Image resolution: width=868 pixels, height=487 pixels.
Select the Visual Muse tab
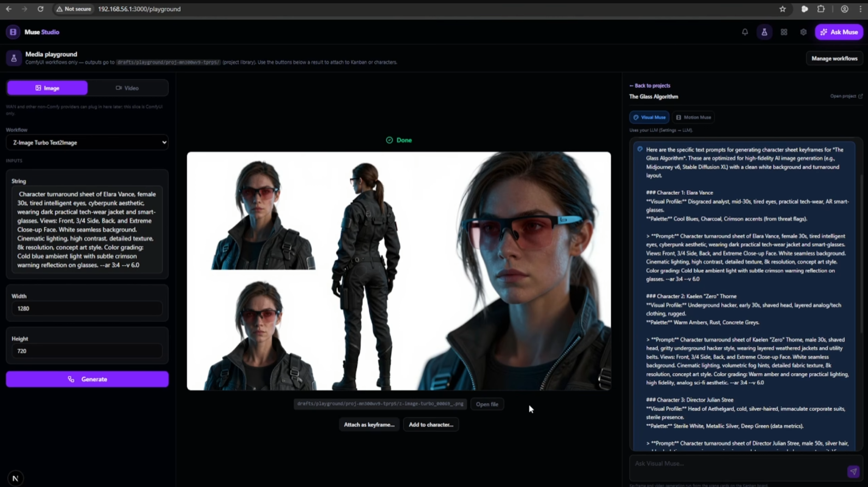pyautogui.click(x=649, y=117)
